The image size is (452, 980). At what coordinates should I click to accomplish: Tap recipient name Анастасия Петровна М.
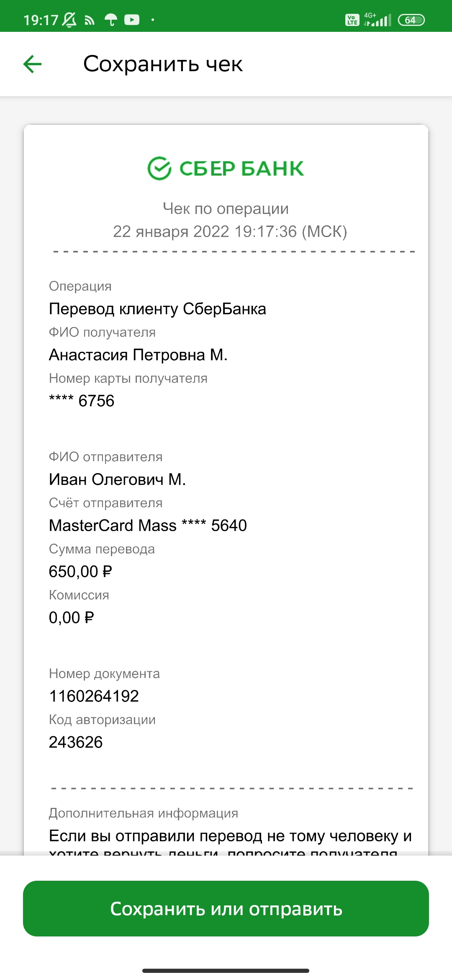(138, 355)
